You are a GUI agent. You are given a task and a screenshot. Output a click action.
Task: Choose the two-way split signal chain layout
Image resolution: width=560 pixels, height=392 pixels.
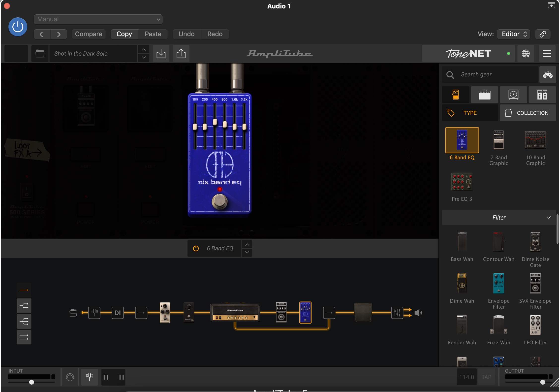pos(24,306)
